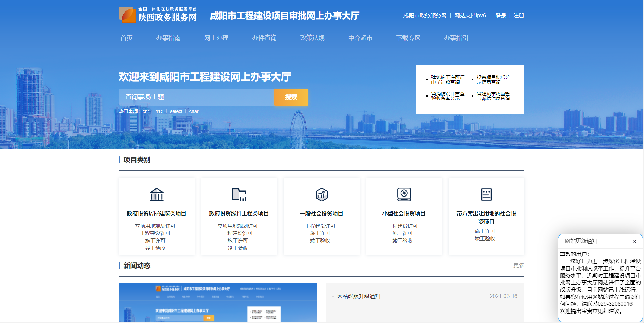Click the 政府投资房屋建筑类项目 building icon

156,194
